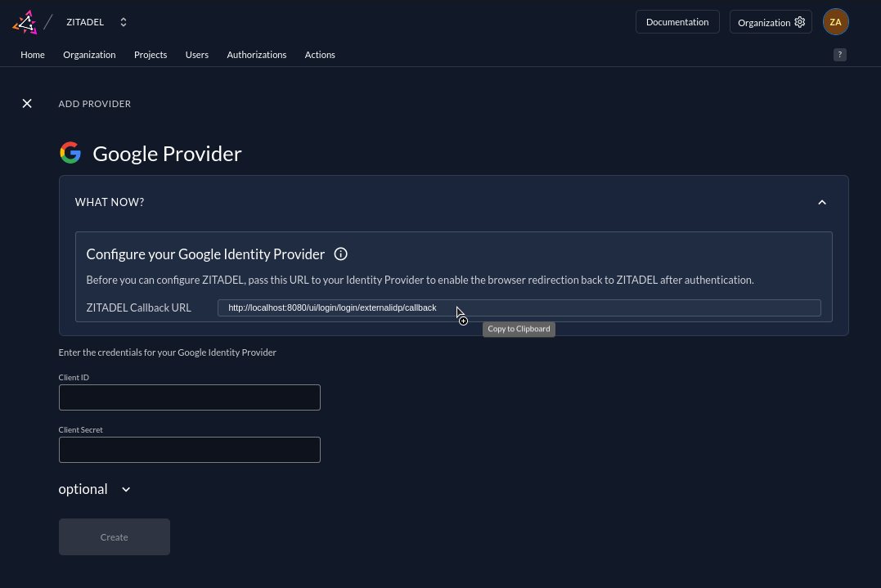Screen dimensions: 881x588
Task: Open the organization switcher selector
Action: [x=123, y=21]
